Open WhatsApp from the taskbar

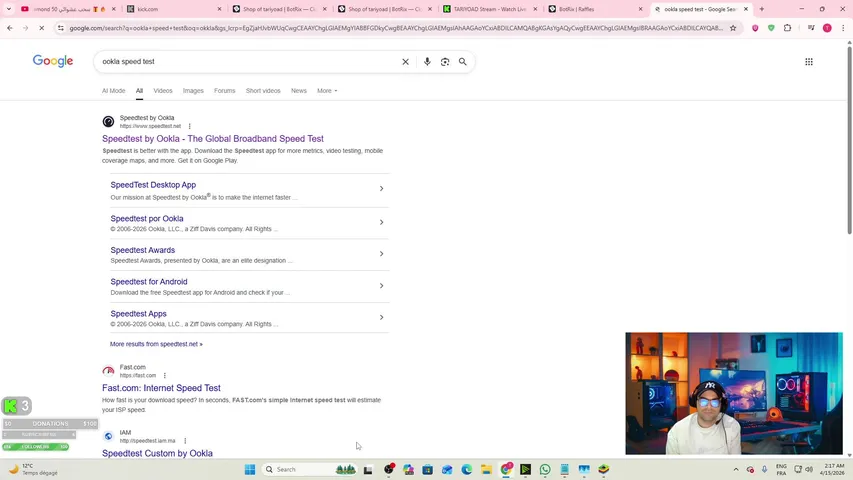pyautogui.click(x=545, y=470)
